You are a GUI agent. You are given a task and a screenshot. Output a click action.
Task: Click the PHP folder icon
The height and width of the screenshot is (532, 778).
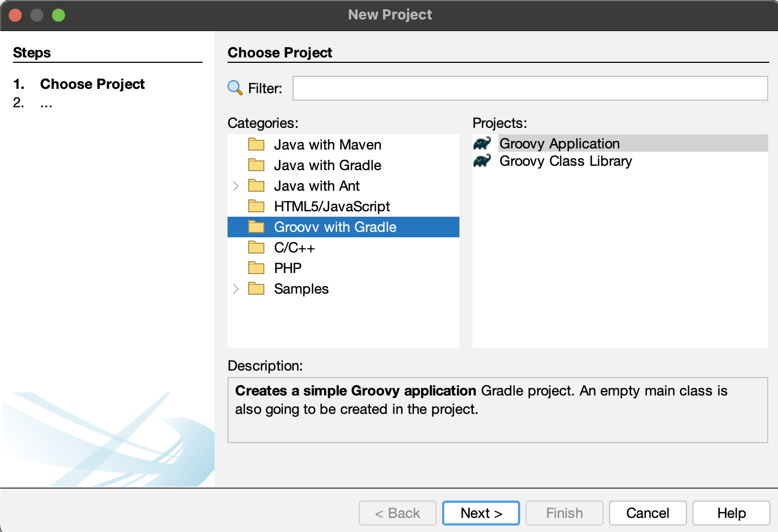coord(256,268)
